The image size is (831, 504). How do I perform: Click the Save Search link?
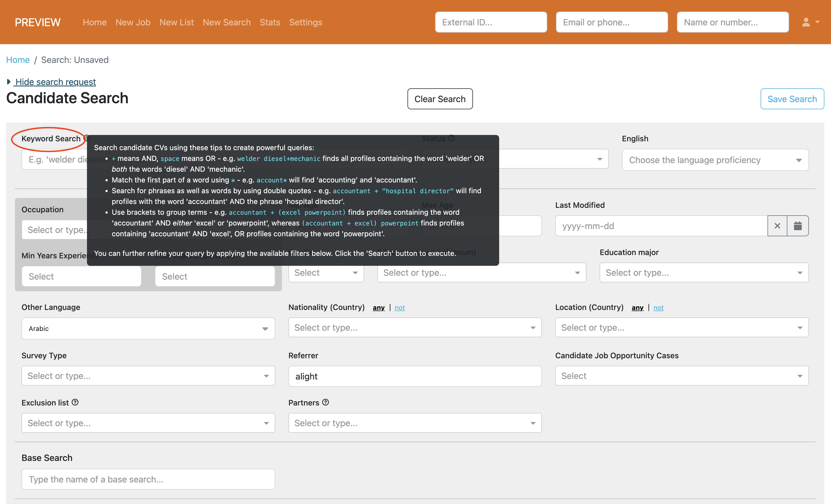coord(792,99)
